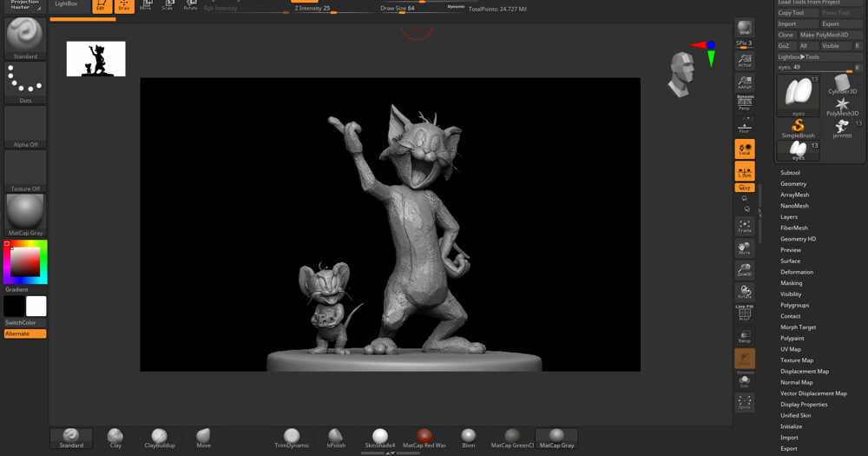The height and width of the screenshot is (456, 868).
Task: Select Clay brush in bottom shelf
Action: pyautogui.click(x=115, y=439)
